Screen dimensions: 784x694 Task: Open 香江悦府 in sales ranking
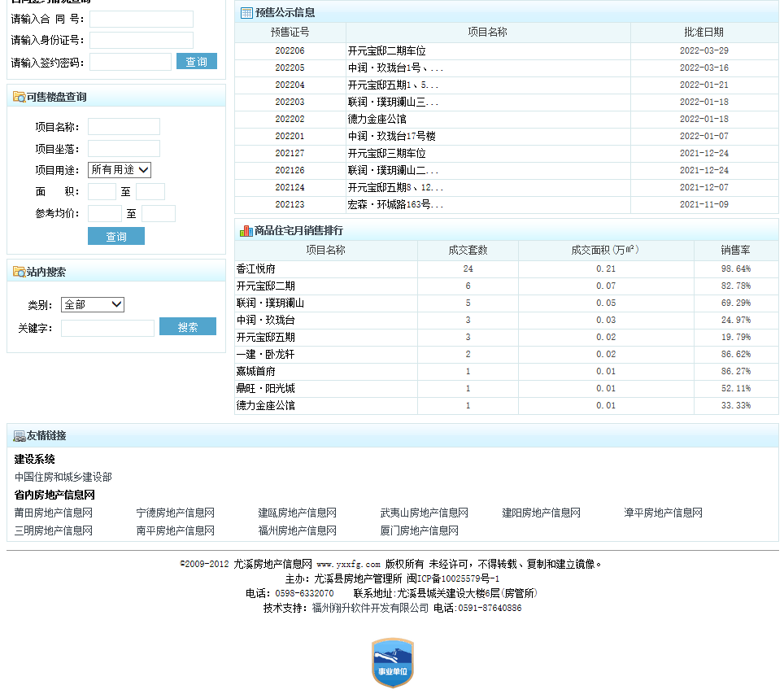tap(256, 269)
